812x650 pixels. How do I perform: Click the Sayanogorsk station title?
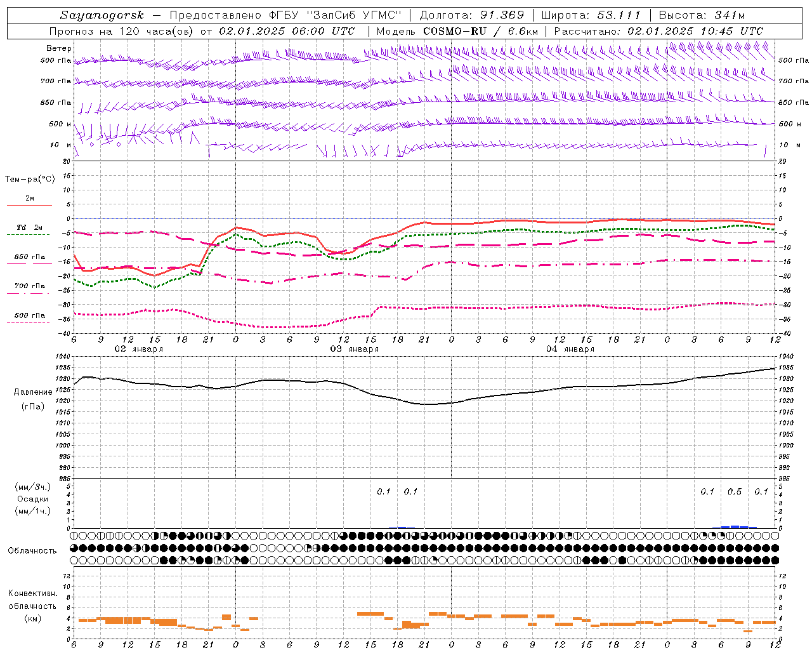[102, 15]
